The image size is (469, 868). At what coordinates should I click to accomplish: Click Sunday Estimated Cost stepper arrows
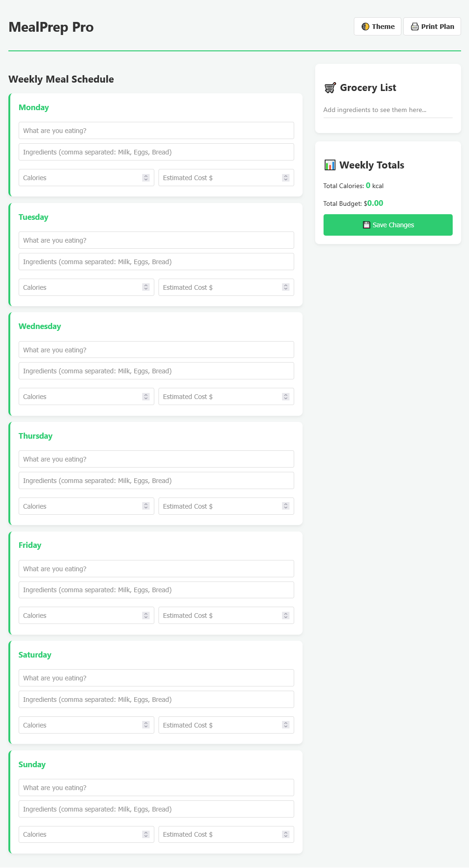click(x=286, y=834)
